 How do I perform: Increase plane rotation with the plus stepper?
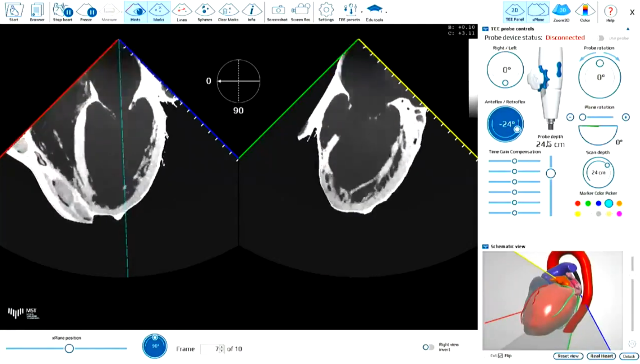pos(626,117)
